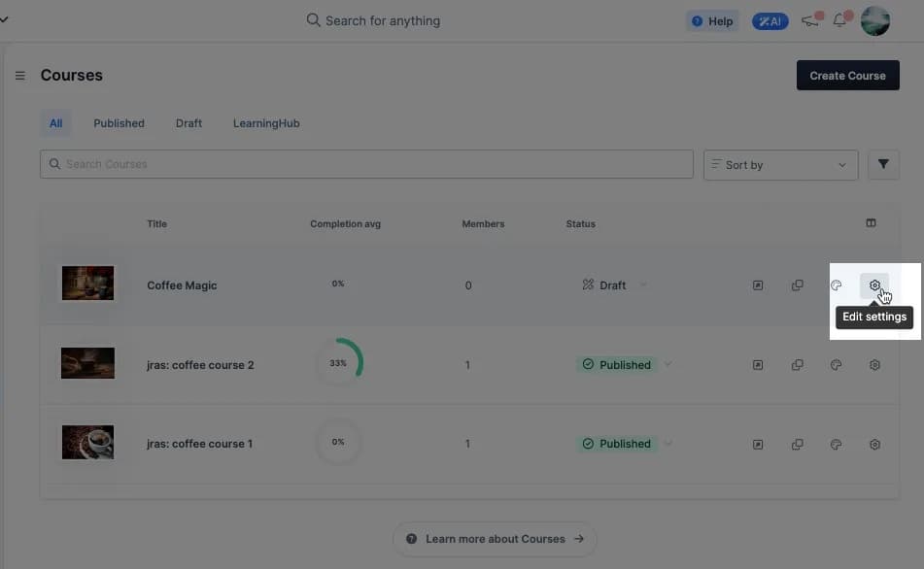Click the jras: coffee course 2 thumbnail
The width and height of the screenshot is (924, 569).
(87, 363)
